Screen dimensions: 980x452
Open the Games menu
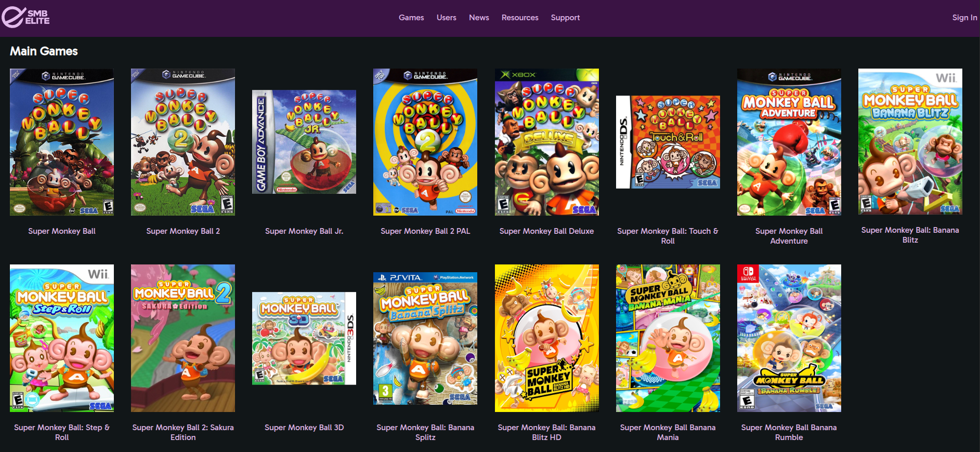(411, 18)
